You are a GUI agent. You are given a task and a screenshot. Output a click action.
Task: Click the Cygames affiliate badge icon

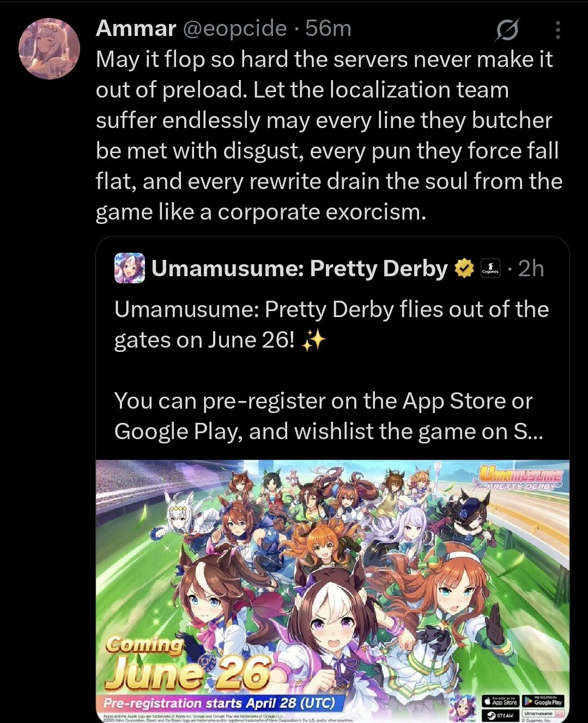pyautogui.click(x=490, y=269)
